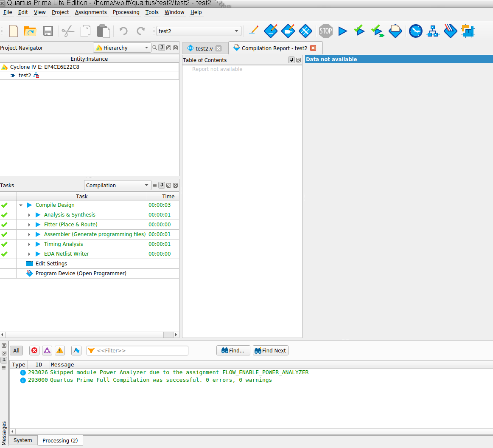Collapse the Compile Design task
This screenshot has height=448, width=493.
pyautogui.click(x=21, y=205)
